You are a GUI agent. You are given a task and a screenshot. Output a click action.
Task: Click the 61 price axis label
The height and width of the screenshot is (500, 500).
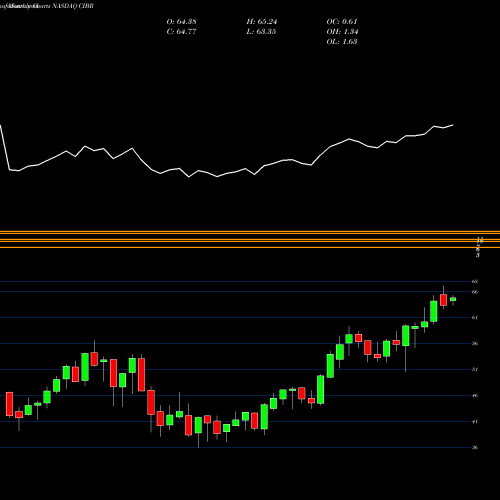475,317
